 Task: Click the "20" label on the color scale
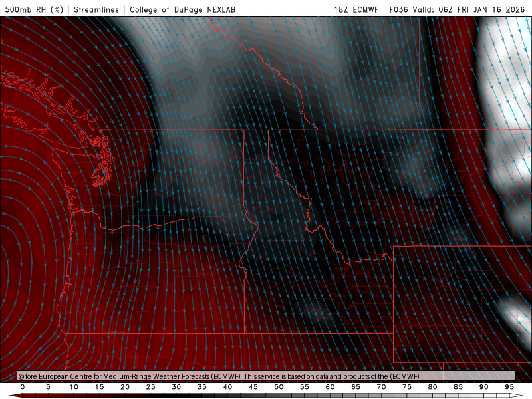click(x=125, y=387)
